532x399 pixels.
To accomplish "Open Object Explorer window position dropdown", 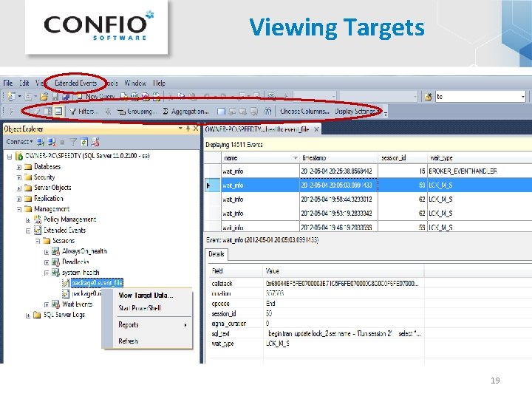I will coord(180,129).
